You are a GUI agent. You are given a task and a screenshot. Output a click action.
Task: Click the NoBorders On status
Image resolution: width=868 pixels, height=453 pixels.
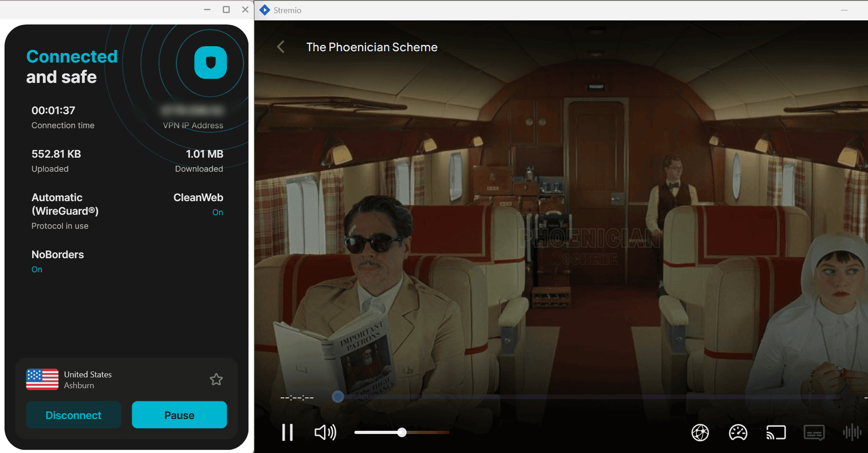(x=37, y=270)
